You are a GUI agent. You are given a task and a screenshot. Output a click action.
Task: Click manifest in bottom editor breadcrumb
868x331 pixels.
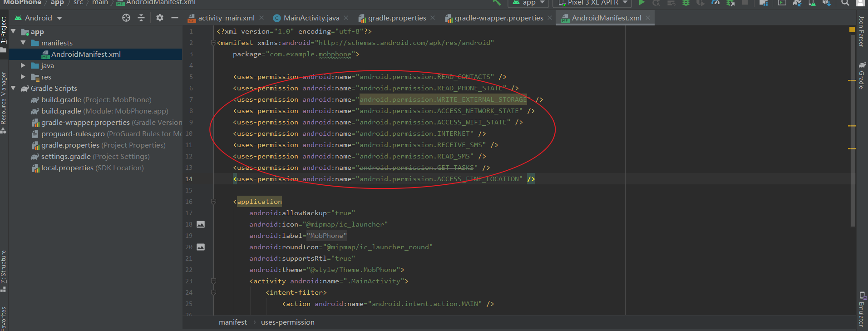coord(232,322)
